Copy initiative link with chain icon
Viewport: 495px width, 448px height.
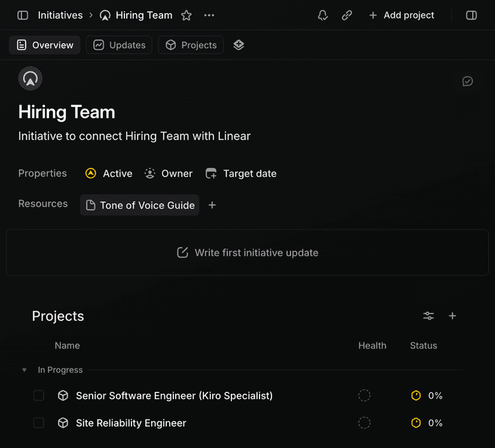point(347,16)
